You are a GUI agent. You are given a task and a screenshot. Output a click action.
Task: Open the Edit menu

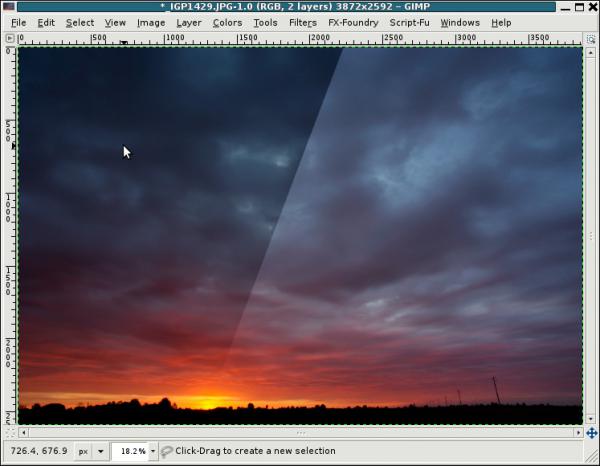(x=46, y=23)
